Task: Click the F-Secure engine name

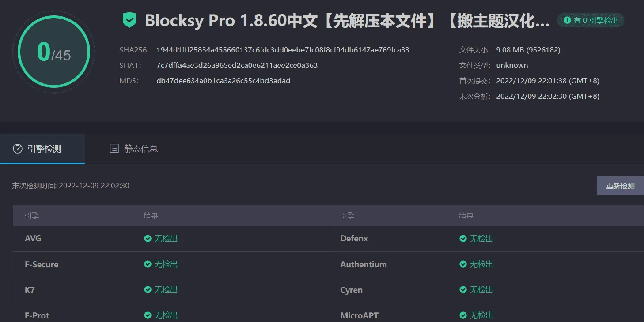Action: click(42, 264)
